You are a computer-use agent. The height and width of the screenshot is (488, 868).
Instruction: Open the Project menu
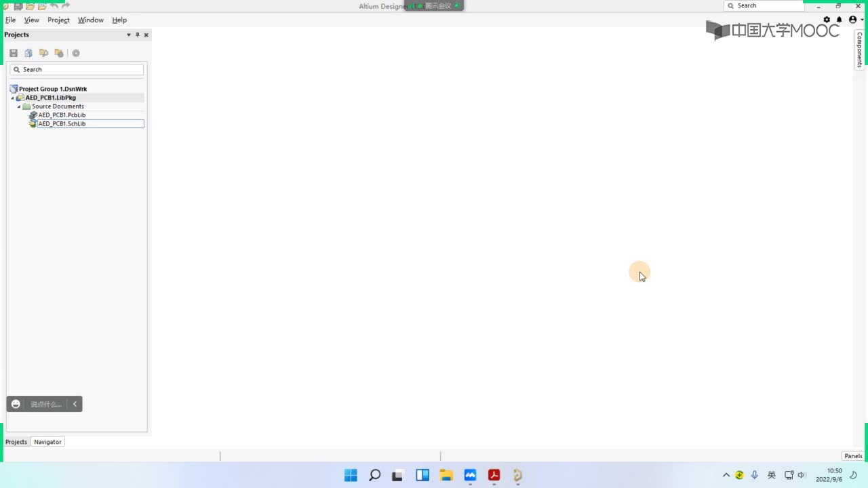click(x=58, y=20)
